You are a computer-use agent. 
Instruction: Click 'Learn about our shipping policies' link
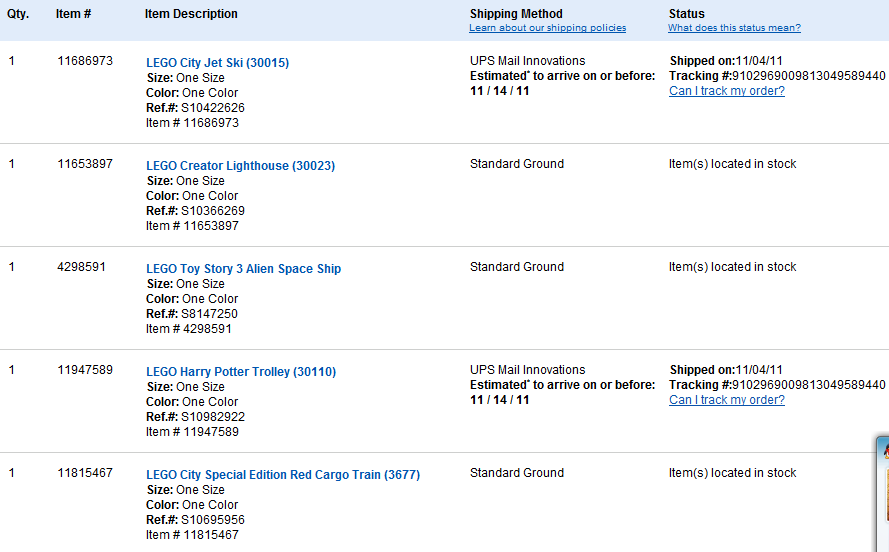pos(547,28)
